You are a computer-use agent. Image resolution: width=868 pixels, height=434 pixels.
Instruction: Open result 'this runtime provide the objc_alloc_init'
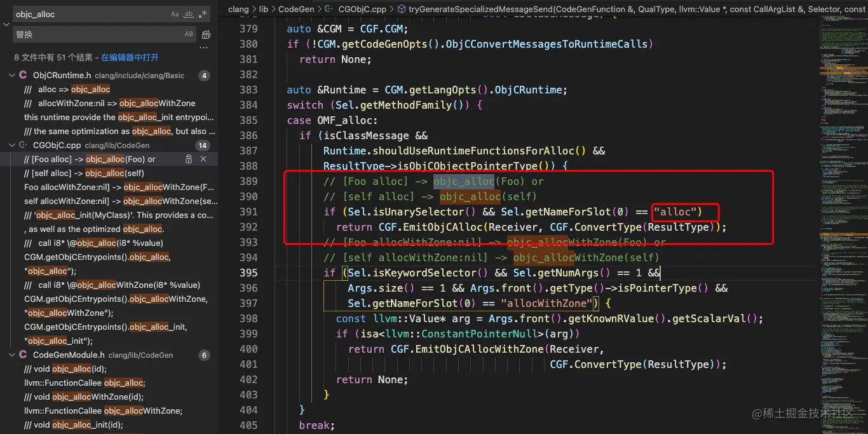119,117
